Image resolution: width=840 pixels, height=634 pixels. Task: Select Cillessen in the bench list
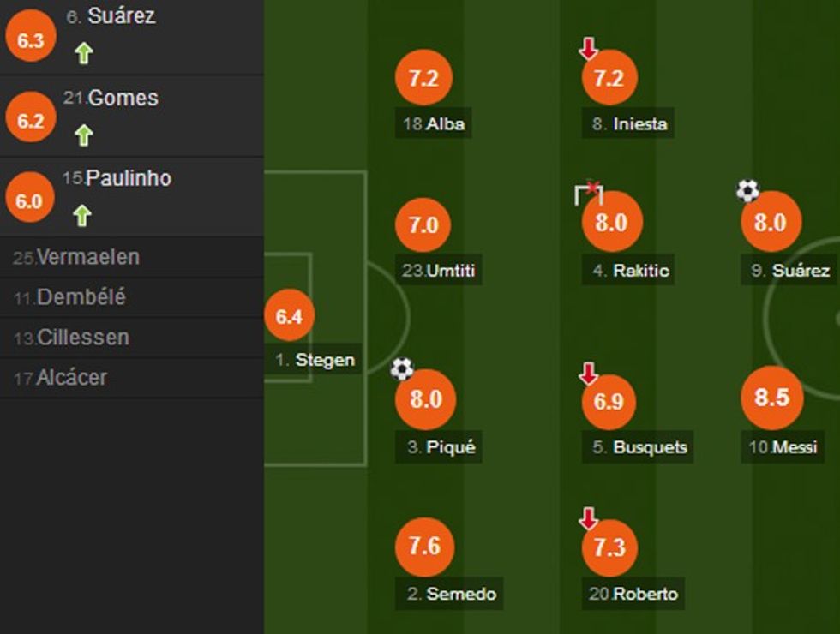(72, 338)
